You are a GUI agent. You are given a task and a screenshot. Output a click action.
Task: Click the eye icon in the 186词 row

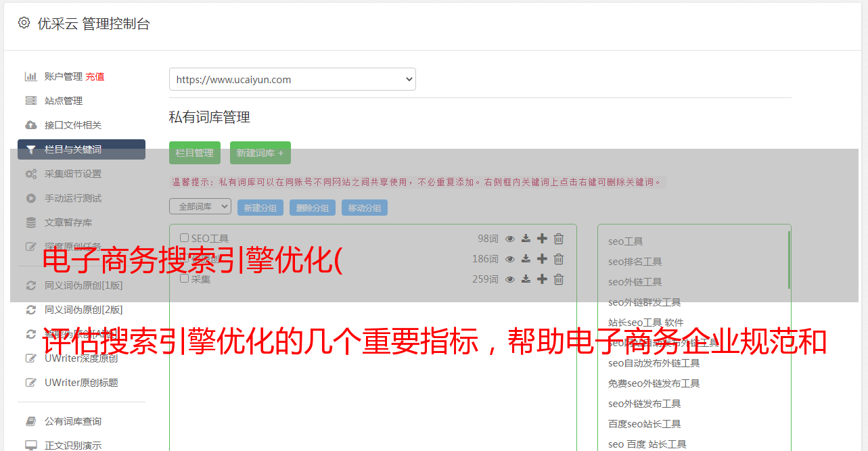point(510,259)
